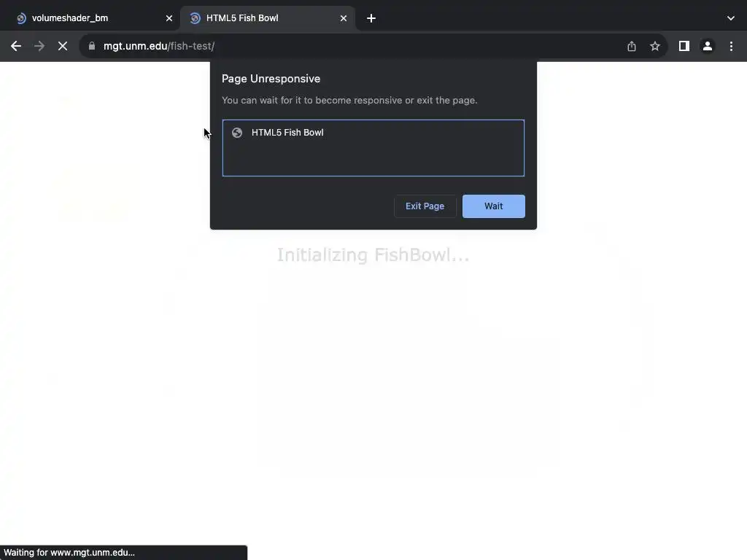
Task: Go back with the browser back arrow
Action: point(16,46)
